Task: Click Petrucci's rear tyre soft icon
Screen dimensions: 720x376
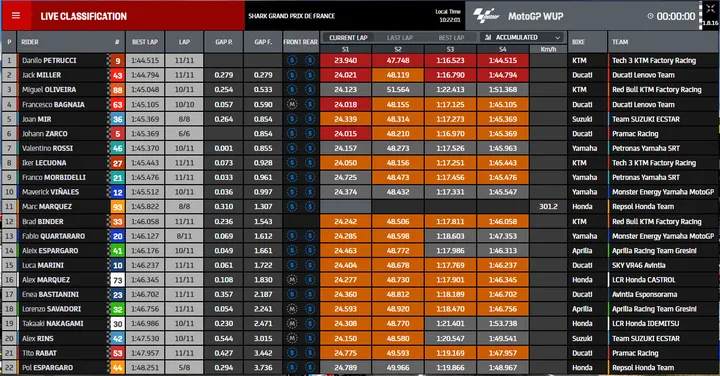Action: (x=310, y=60)
